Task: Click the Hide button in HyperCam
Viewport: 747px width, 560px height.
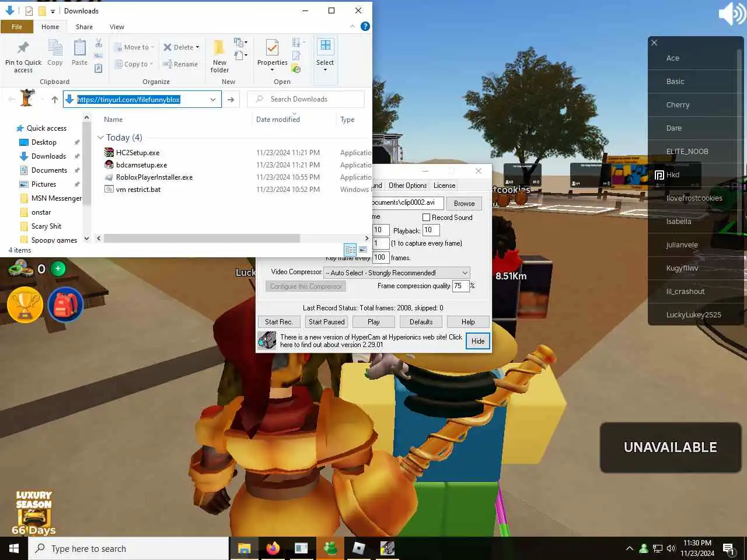Action: pyautogui.click(x=478, y=341)
